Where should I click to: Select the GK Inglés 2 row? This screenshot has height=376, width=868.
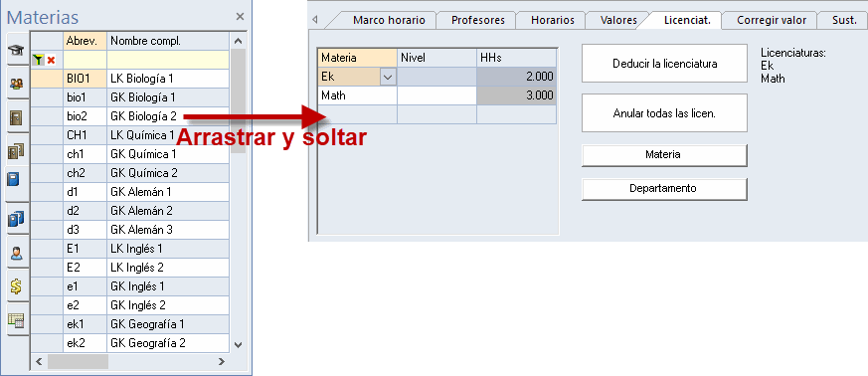(129, 305)
